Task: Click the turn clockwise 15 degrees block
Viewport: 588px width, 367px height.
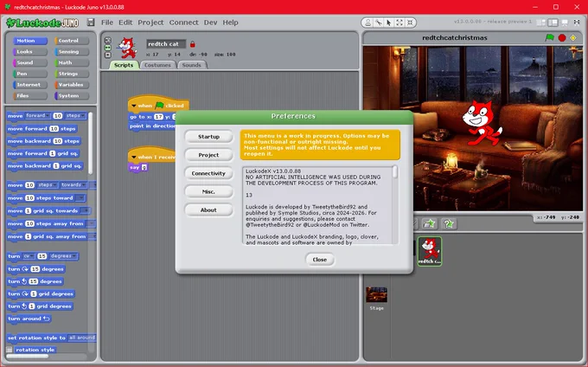Action: click(x=36, y=269)
